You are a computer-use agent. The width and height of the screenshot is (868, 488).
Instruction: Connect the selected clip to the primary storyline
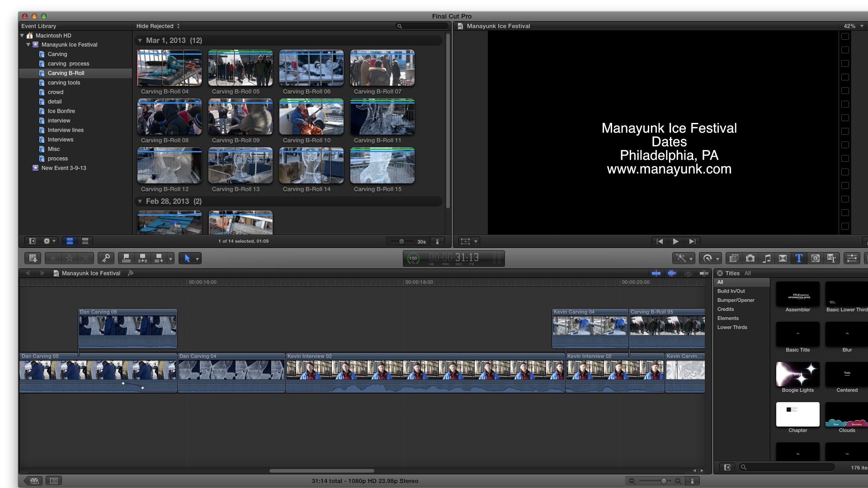(127, 258)
